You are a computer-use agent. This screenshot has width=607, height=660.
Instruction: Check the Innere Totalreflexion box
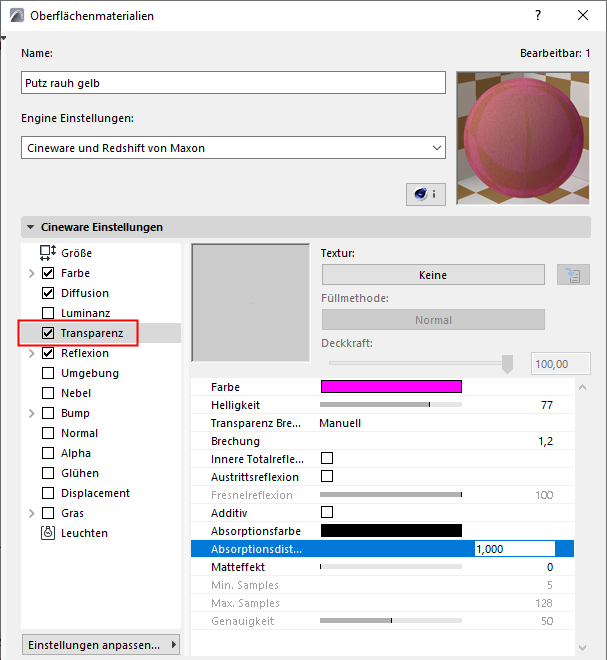click(327, 458)
